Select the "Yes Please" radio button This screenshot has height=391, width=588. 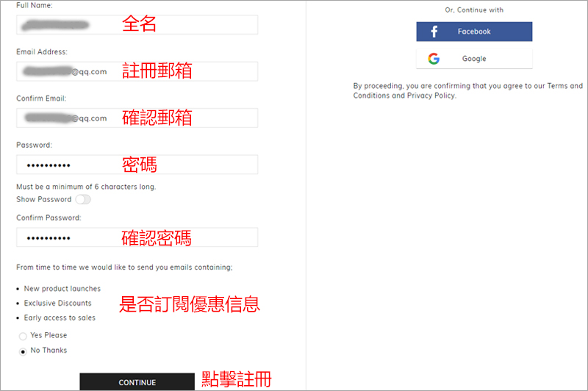point(24,336)
